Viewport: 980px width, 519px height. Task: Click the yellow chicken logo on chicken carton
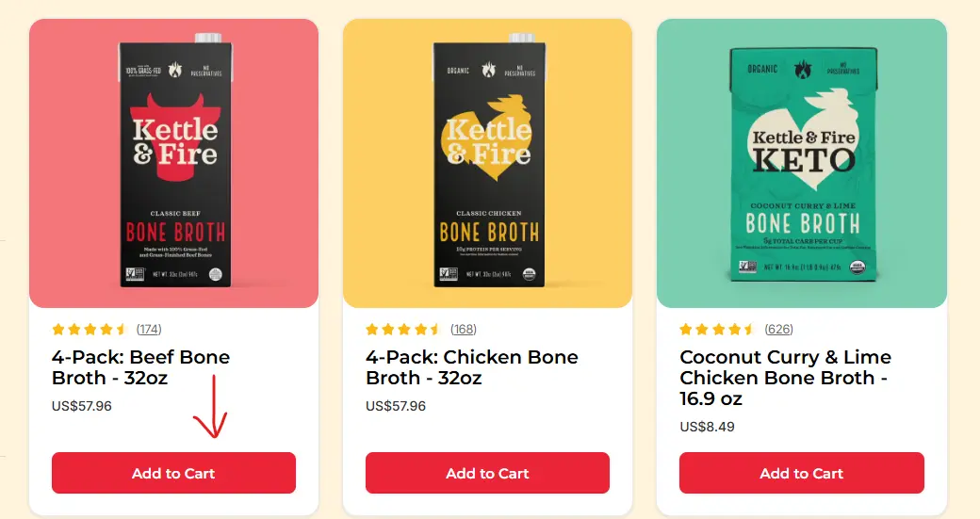489,138
